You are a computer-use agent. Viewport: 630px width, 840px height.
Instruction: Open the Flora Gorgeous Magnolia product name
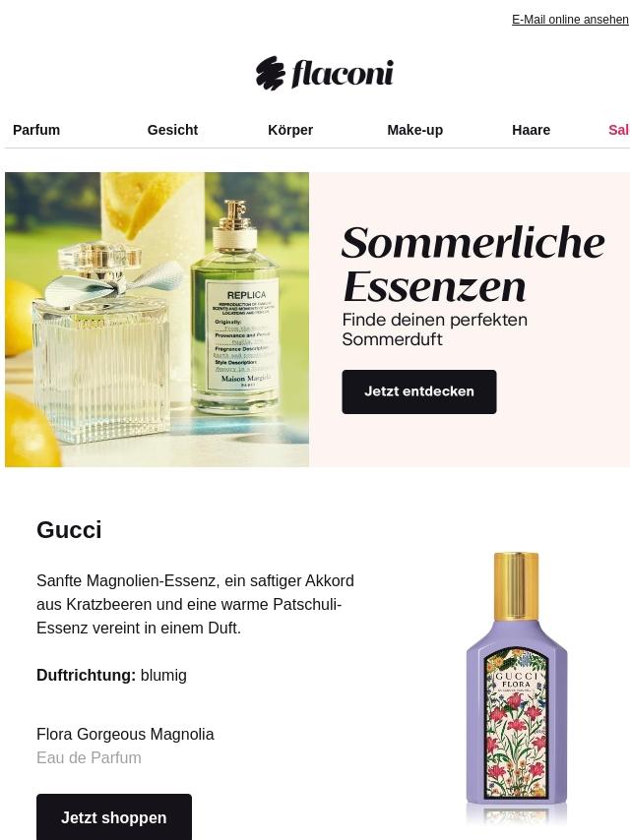[x=125, y=734]
